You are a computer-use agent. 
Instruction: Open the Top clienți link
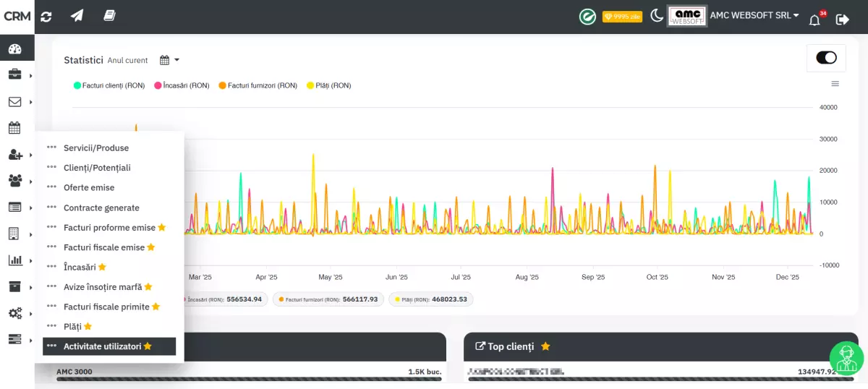click(505, 346)
